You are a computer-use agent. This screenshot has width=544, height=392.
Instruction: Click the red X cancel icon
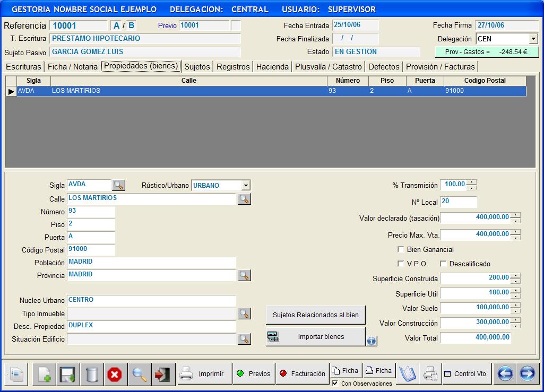click(x=116, y=374)
